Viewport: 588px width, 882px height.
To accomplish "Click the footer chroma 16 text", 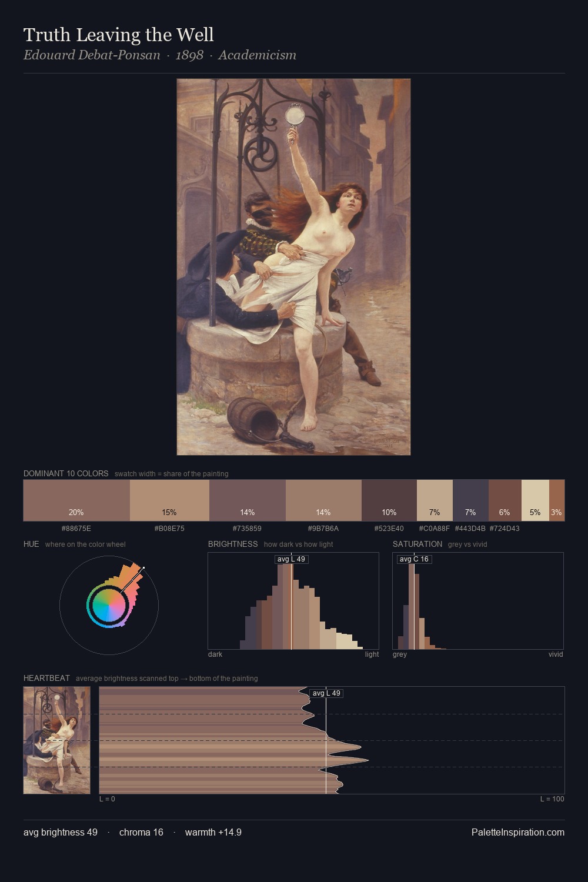I will pos(141,832).
